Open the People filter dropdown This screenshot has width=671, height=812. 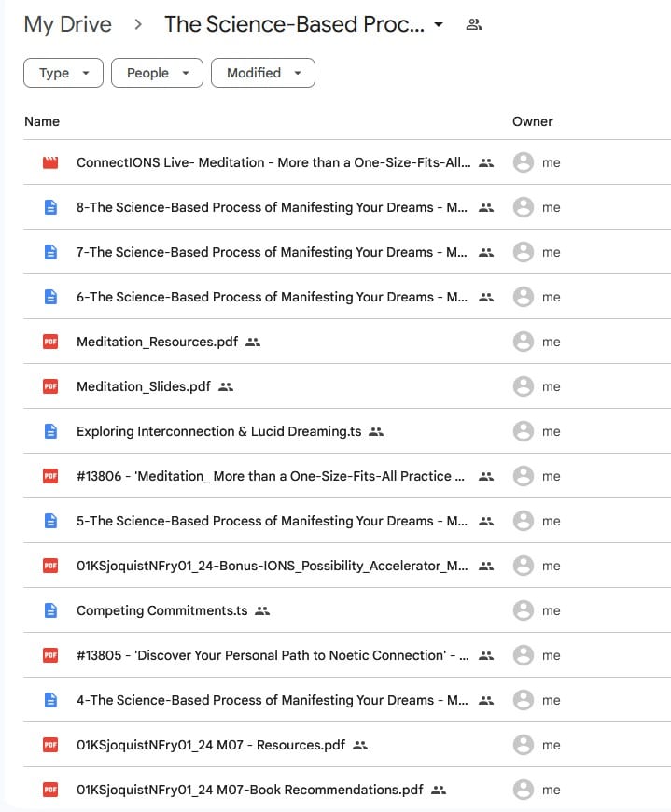click(157, 73)
